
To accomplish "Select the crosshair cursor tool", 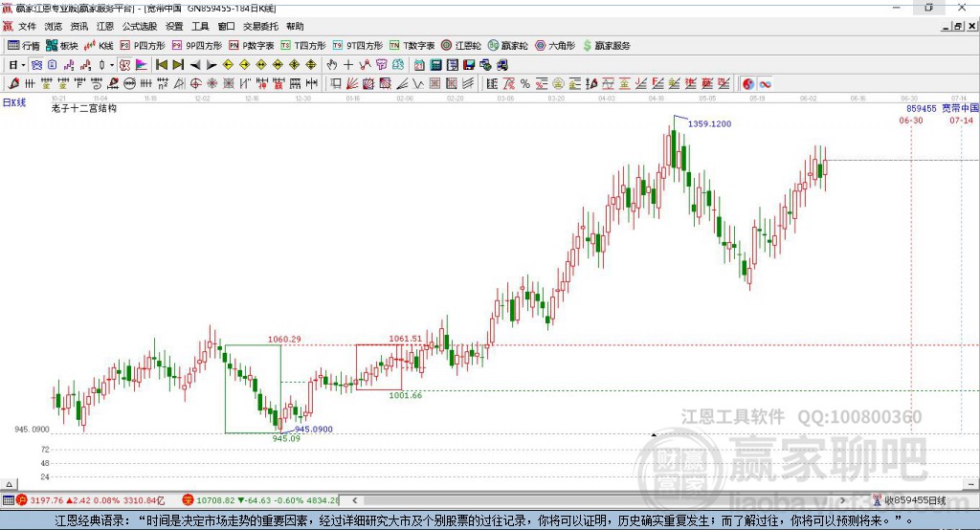I will pos(348,65).
